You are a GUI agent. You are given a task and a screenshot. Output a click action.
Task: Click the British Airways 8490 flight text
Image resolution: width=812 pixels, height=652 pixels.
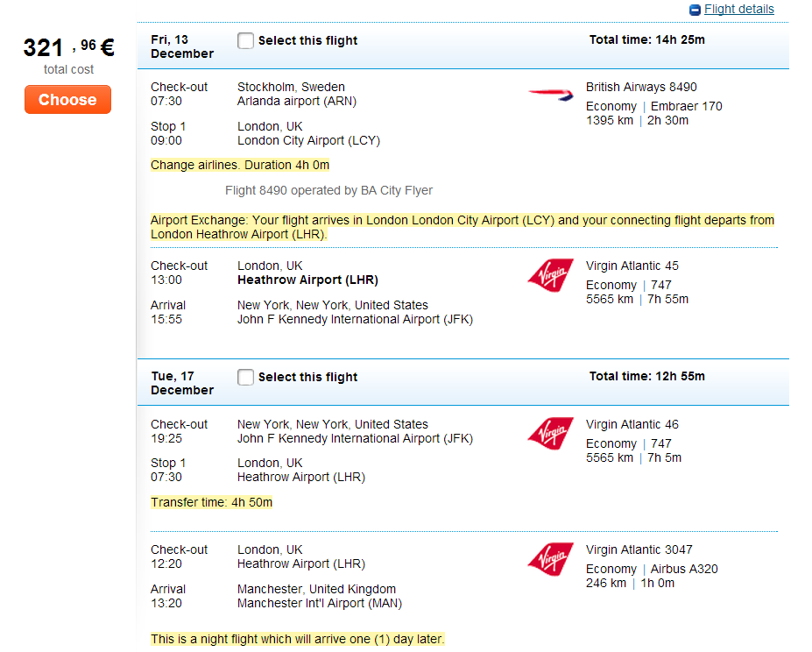tap(641, 88)
